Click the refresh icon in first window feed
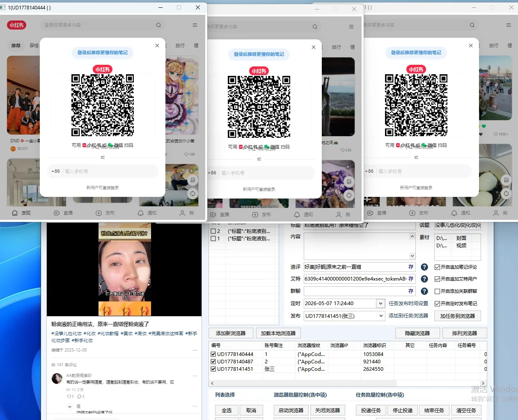The height and width of the screenshot is (420, 518). point(193,194)
